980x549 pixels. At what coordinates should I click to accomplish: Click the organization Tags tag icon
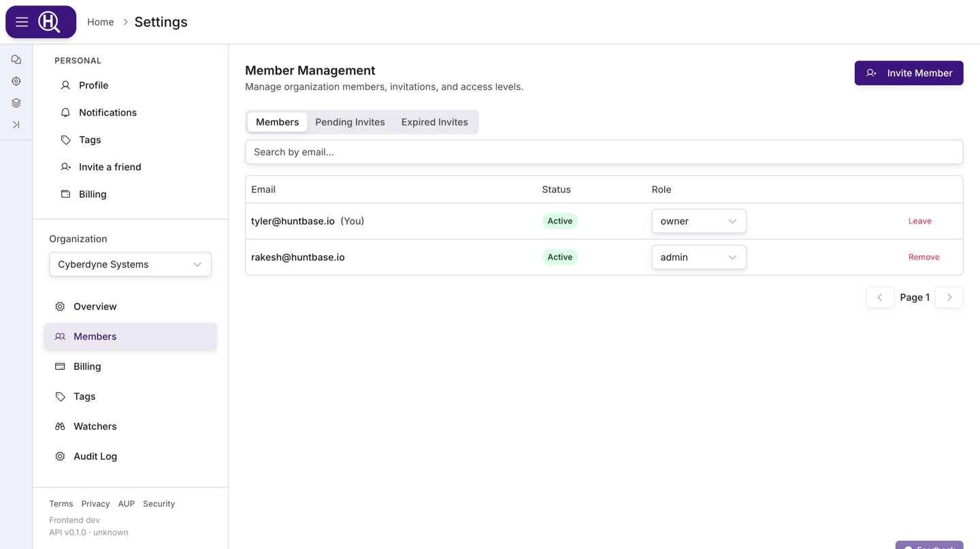point(60,396)
